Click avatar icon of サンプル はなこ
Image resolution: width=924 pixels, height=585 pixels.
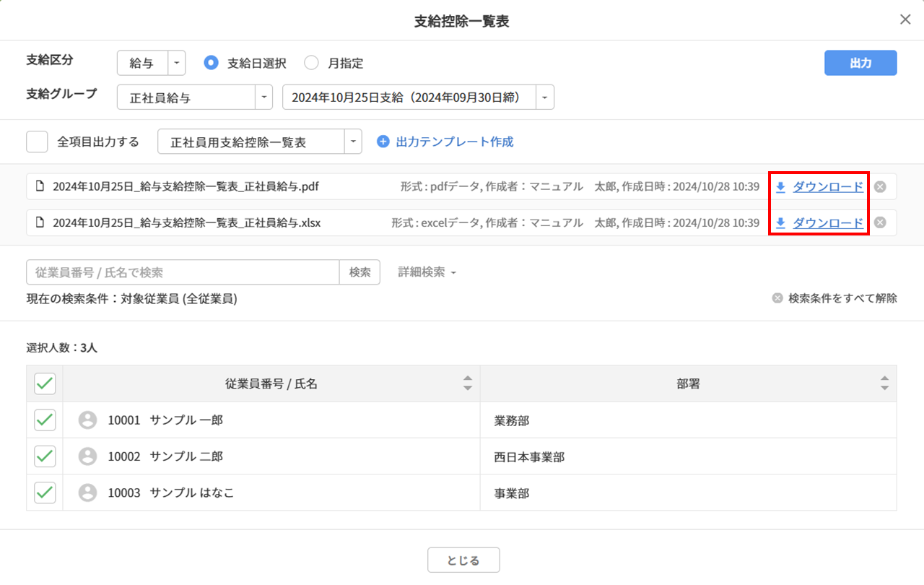coord(87,493)
